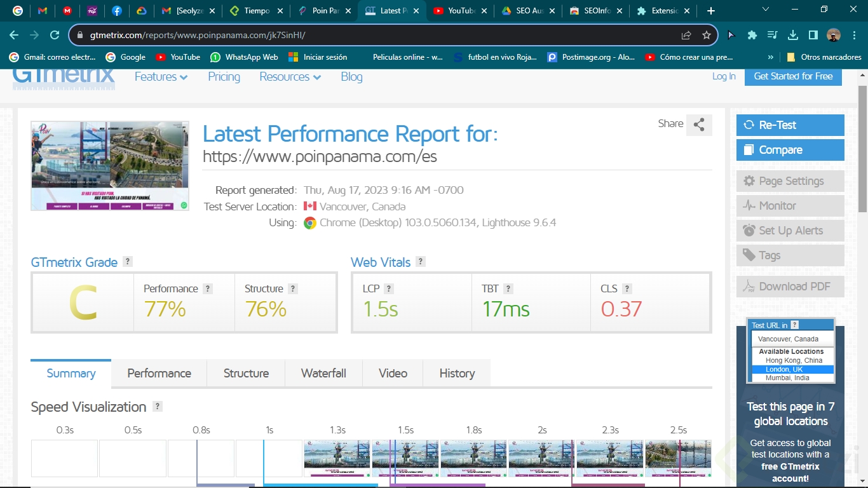Switch to the Video tab
This screenshot has width=868, height=488.
pyautogui.click(x=393, y=374)
